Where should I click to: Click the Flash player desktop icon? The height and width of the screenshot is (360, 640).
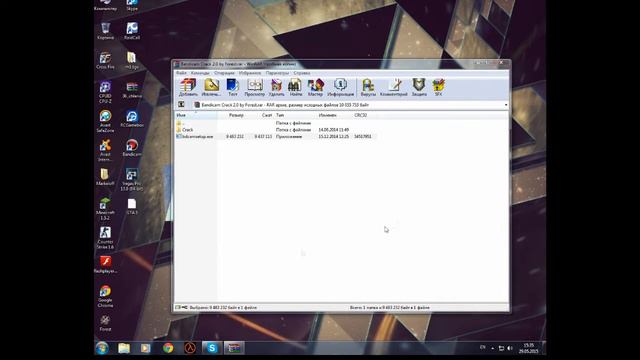[105, 264]
